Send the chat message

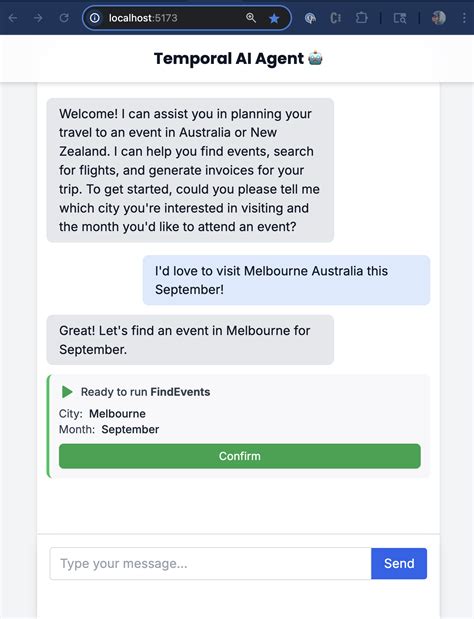click(x=399, y=563)
